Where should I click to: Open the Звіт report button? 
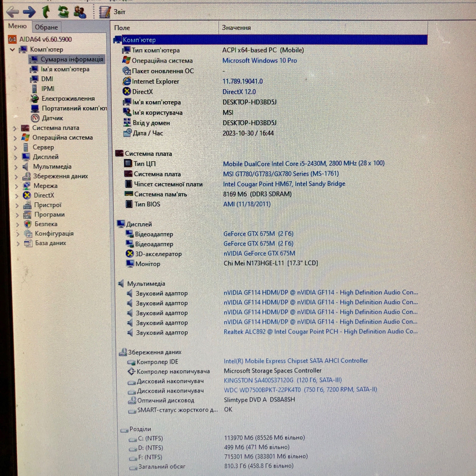(112, 12)
